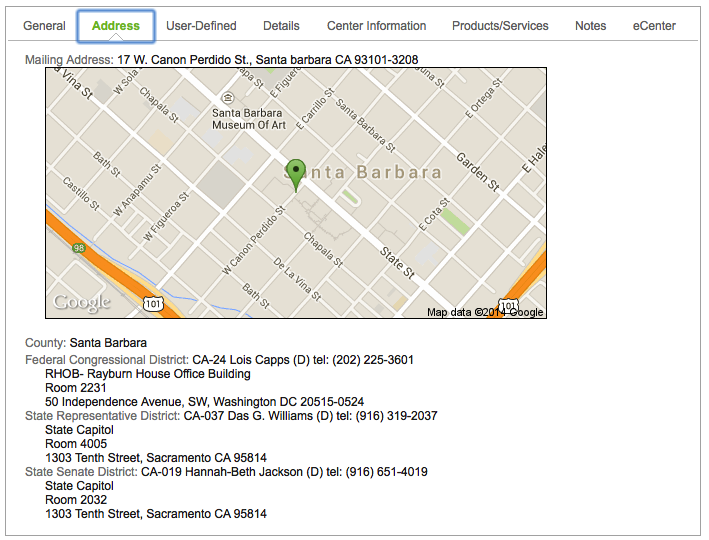Switch to the General tab
The width and height of the screenshot is (709, 540).
[x=44, y=26]
